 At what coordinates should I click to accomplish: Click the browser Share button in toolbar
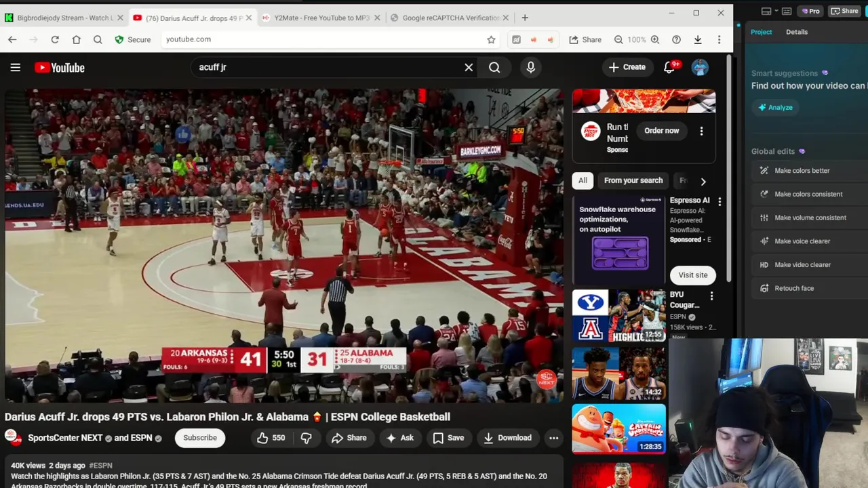585,39
